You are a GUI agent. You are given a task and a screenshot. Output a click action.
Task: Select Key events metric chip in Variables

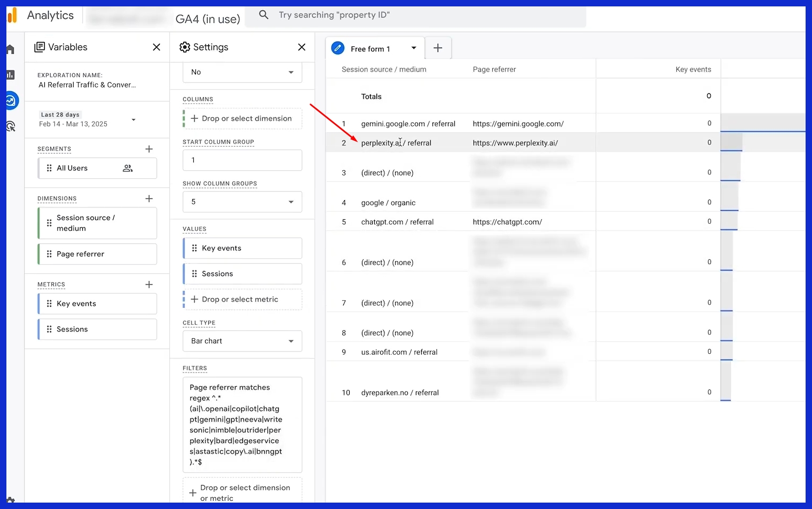point(97,304)
